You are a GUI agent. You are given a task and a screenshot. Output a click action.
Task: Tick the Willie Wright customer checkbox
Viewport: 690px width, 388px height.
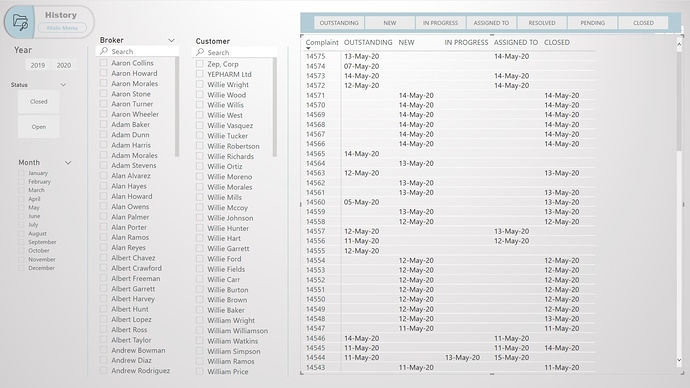pos(199,84)
